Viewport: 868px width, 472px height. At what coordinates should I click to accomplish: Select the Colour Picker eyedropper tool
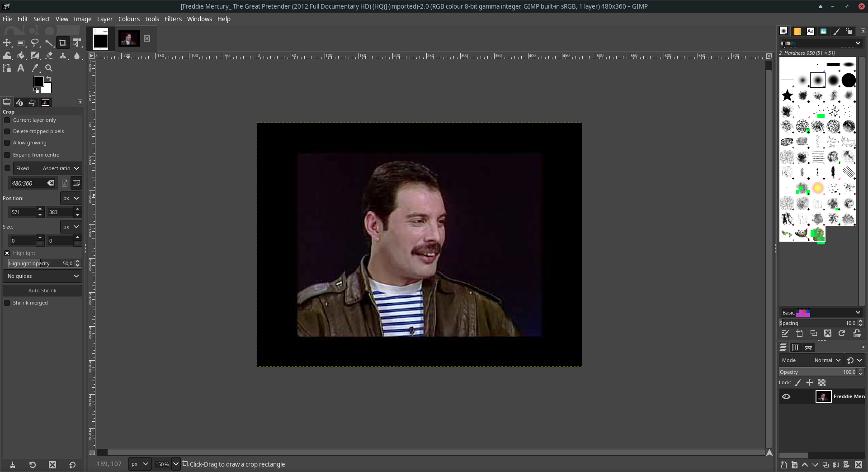coord(35,68)
